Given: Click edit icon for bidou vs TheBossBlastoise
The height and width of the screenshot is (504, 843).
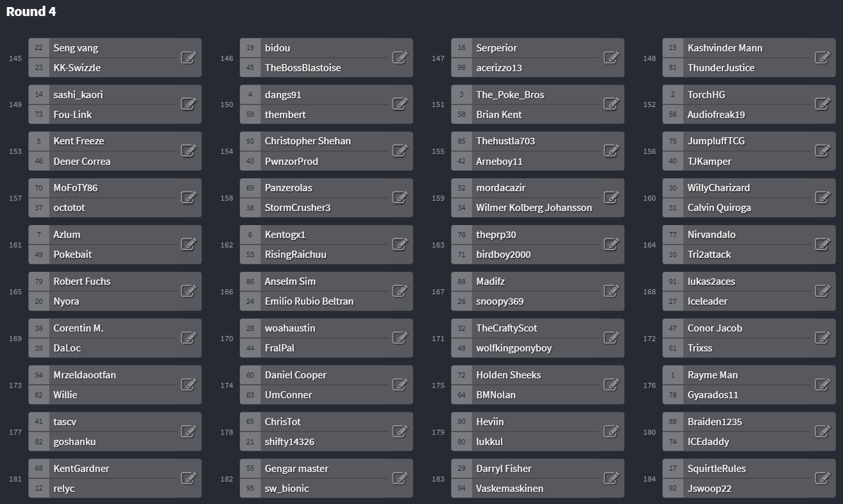Looking at the screenshot, I should coord(400,57).
